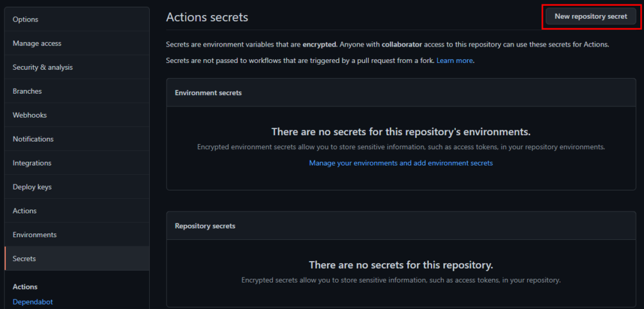Image resolution: width=644 pixels, height=309 pixels.
Task: Open the Options settings page
Action: 26,20
